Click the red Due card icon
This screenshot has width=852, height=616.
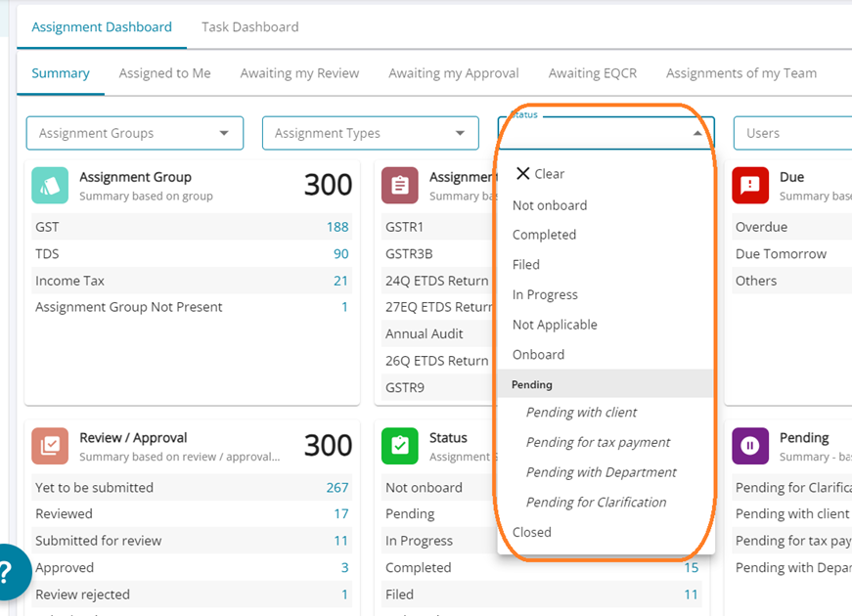coord(750,185)
